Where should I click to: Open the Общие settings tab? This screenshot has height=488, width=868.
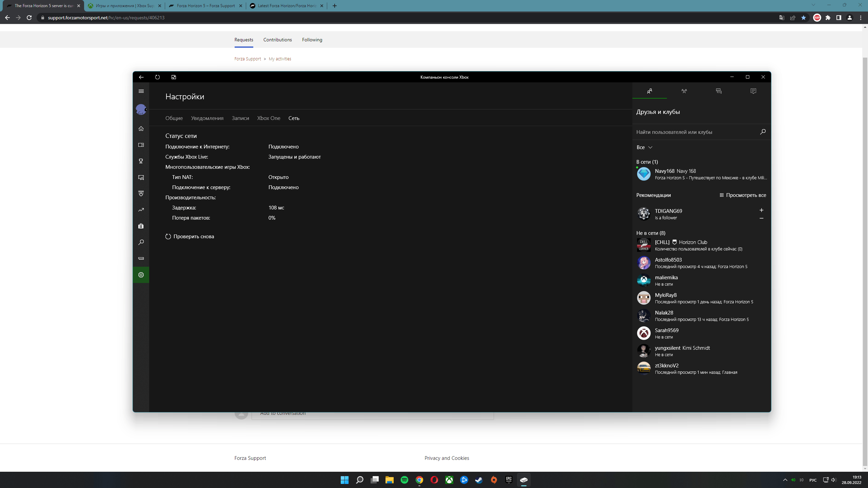pyautogui.click(x=174, y=118)
